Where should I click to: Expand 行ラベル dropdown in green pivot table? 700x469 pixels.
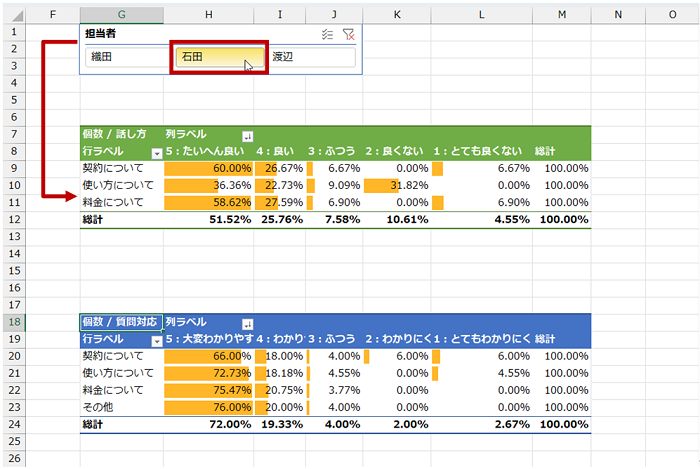click(156, 152)
